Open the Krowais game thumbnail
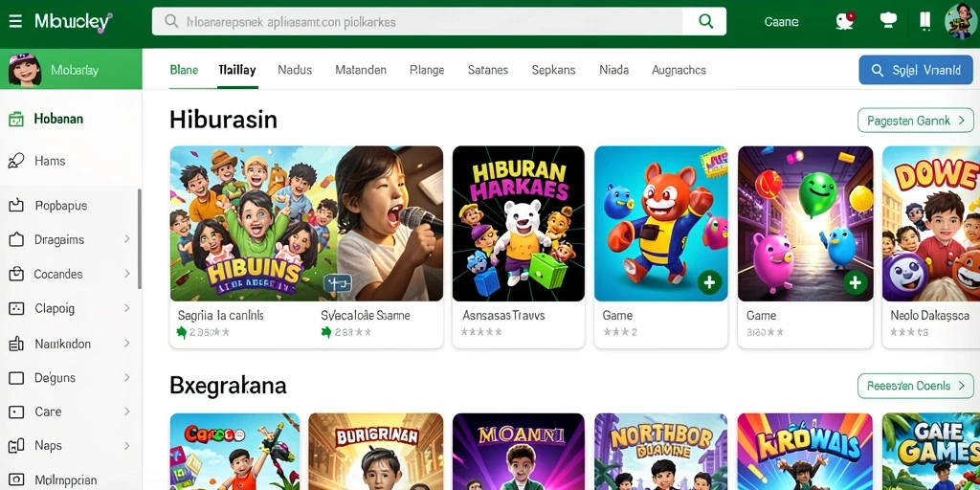Viewport: 980px width, 490px height. tap(805, 452)
